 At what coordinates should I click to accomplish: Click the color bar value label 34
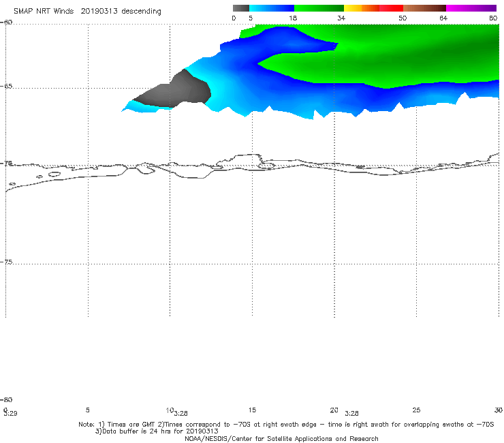coord(341,18)
